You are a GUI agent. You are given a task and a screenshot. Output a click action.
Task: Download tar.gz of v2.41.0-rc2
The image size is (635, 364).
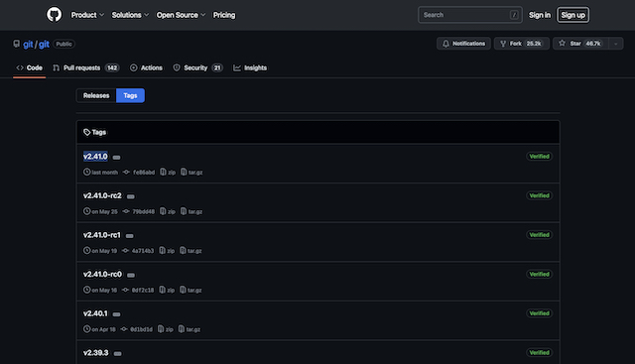pos(191,211)
